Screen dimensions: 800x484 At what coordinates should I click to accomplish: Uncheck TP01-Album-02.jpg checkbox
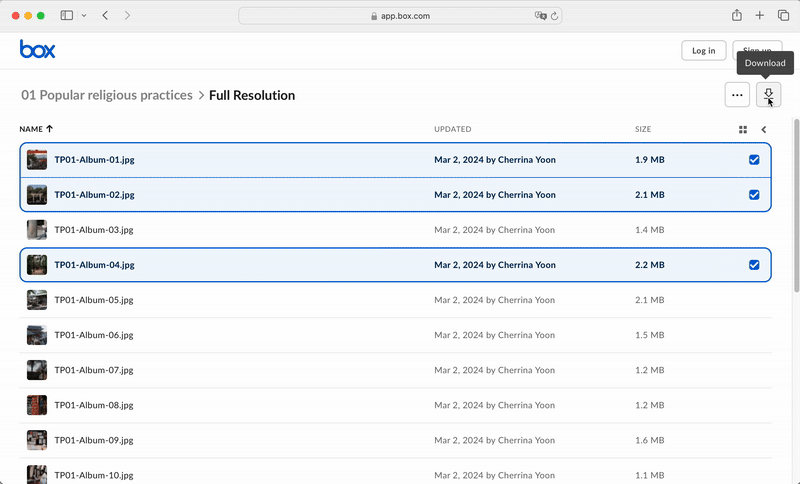754,195
